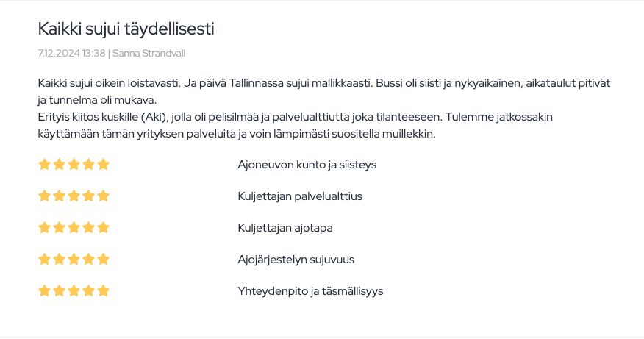
Task: Click the Kuljettajan ajotapa label
Action: [x=285, y=228]
